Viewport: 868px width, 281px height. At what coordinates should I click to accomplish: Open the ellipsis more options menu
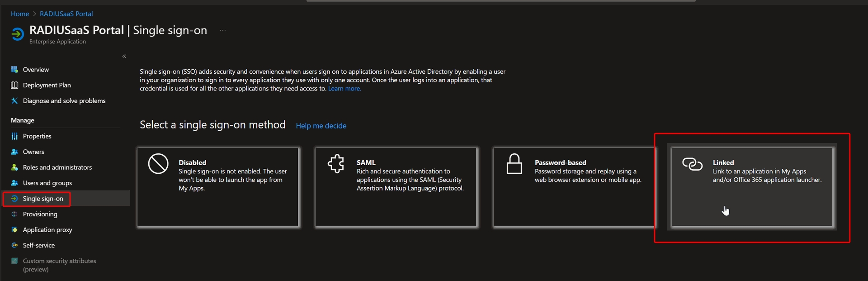click(222, 30)
